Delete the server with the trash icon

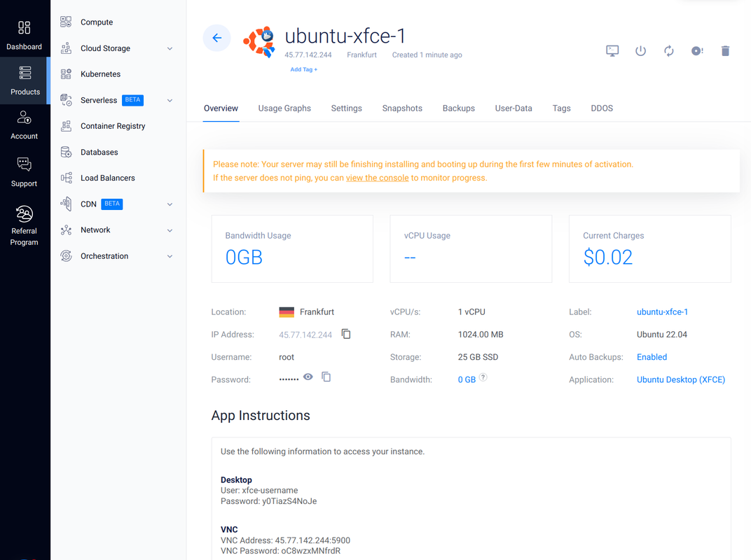click(x=725, y=50)
